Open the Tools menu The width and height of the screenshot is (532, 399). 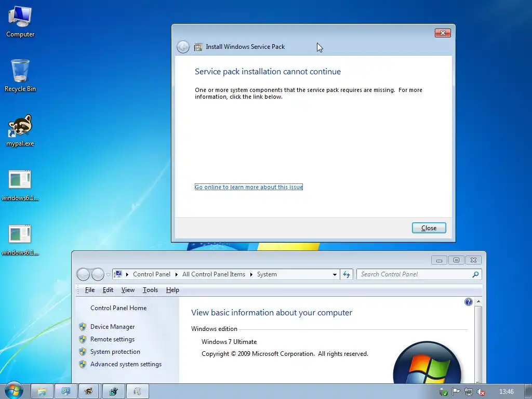click(x=150, y=290)
